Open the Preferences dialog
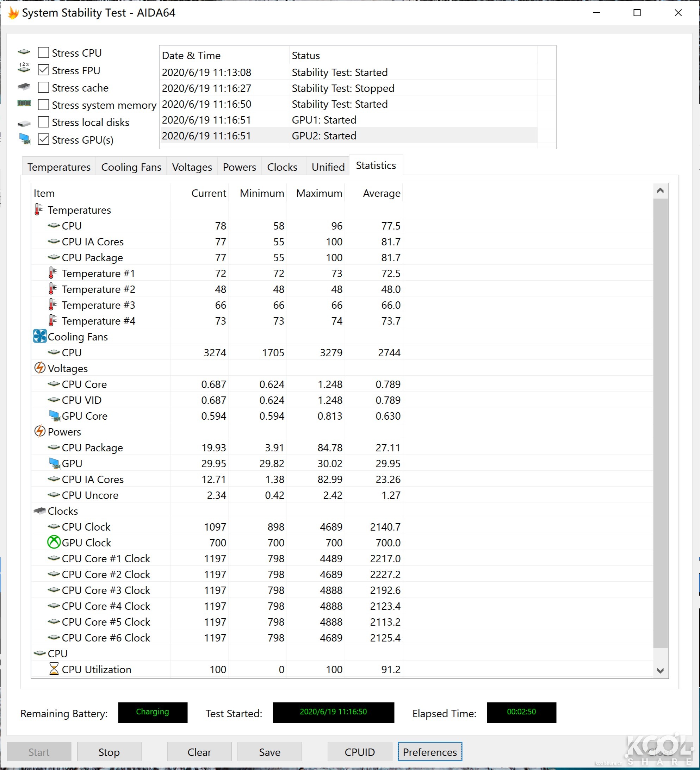Image resolution: width=700 pixels, height=770 pixels. [x=429, y=752]
